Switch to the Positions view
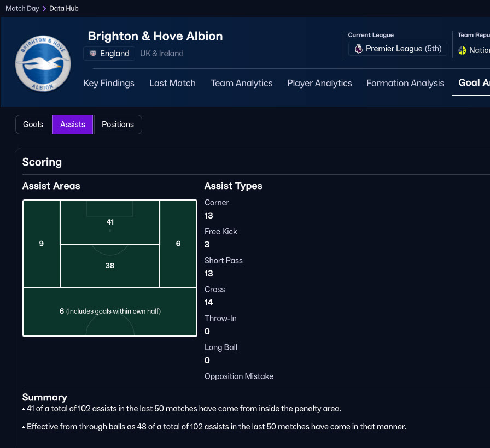This screenshot has width=490, height=448. point(118,125)
